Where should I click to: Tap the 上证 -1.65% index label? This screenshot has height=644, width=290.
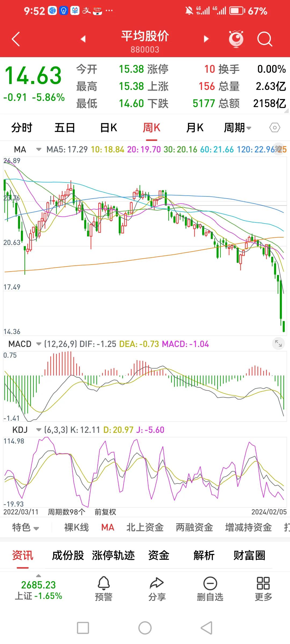pyautogui.click(x=38, y=596)
